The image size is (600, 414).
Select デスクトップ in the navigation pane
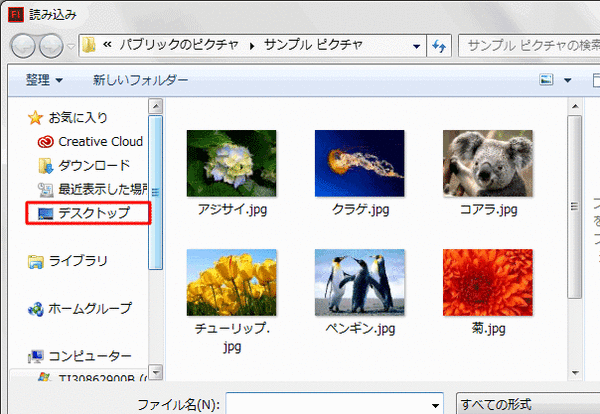click(x=94, y=213)
